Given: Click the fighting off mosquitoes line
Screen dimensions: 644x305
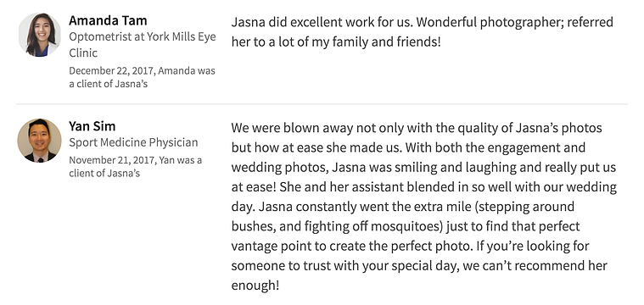Looking at the screenshot, I should 406,226.
